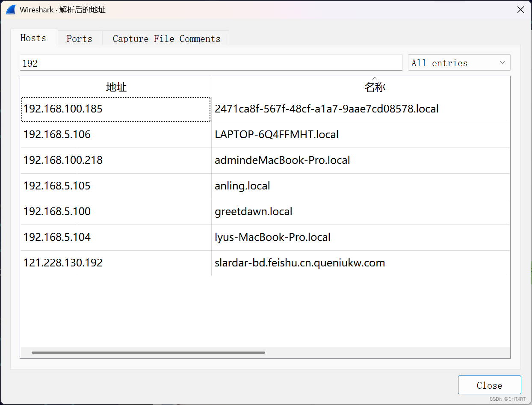Click the Wireshark shark fin title icon
The image size is (532, 405).
[x=11, y=9]
